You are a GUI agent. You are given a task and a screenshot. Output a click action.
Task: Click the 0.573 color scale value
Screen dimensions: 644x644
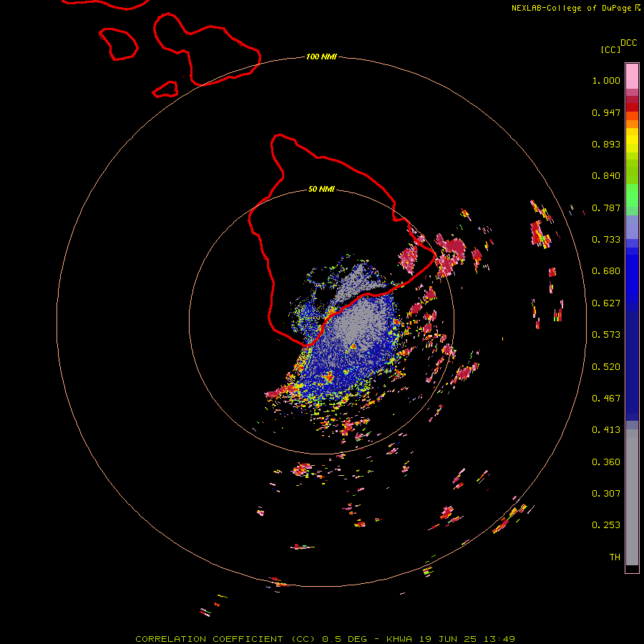606,335
